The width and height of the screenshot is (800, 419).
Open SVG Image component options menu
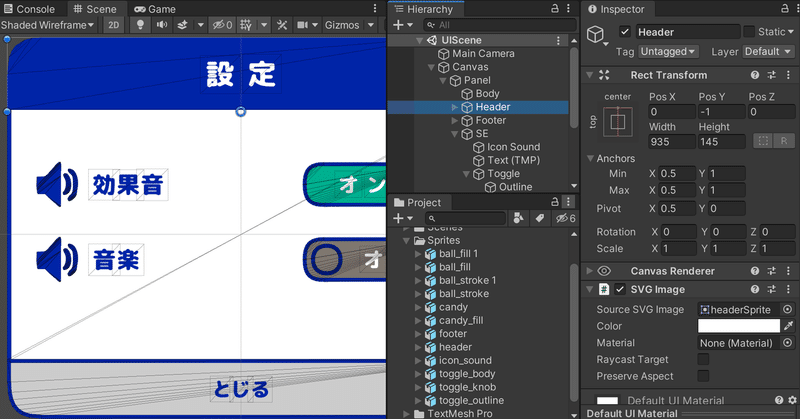[789, 289]
